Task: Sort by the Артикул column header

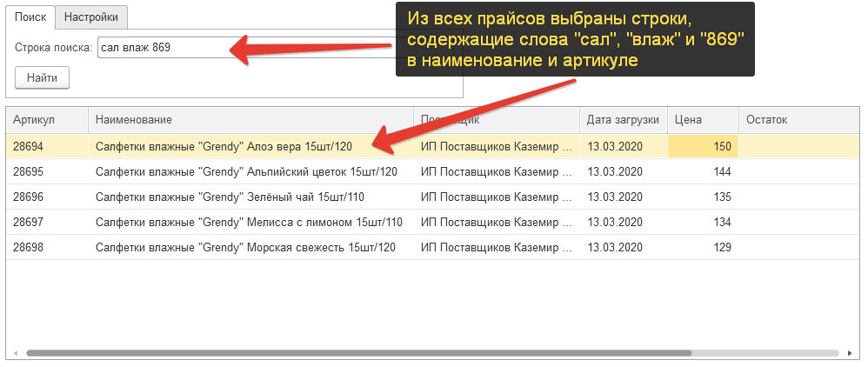Action: (47, 119)
